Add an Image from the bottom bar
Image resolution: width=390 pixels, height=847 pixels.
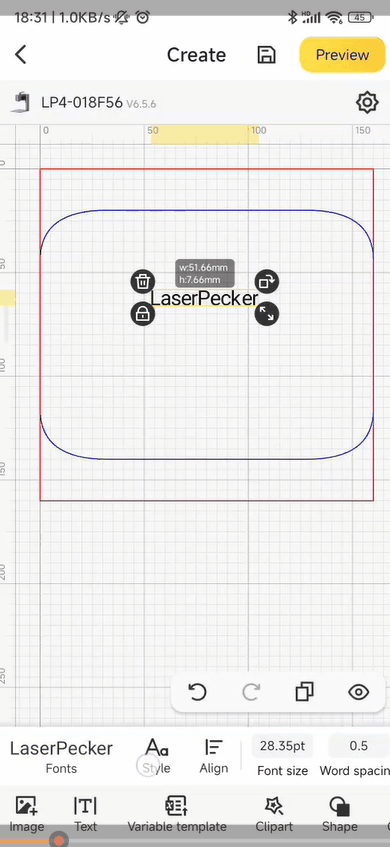pyautogui.click(x=26, y=814)
